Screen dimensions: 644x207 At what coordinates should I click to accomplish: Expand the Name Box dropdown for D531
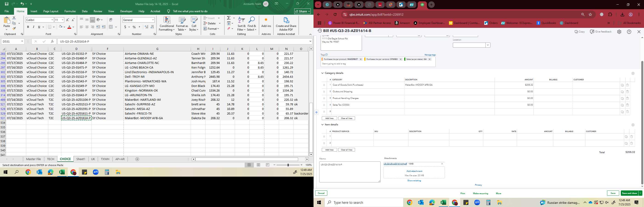click(x=22, y=41)
